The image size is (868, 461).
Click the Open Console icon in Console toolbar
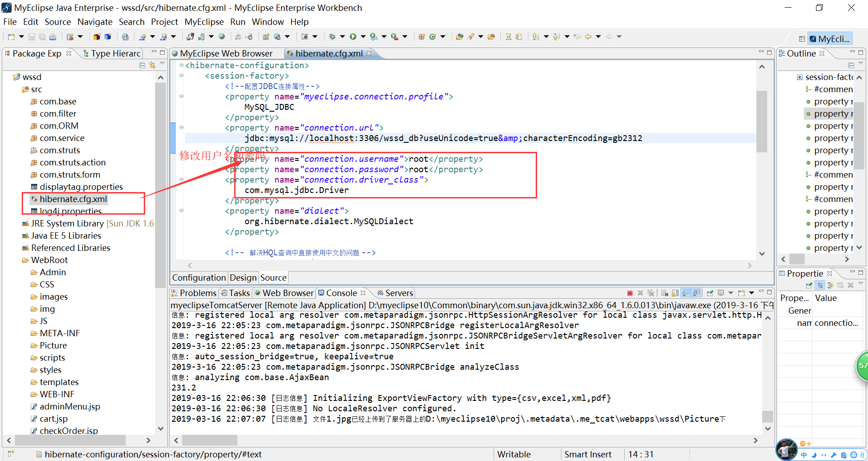741,293
